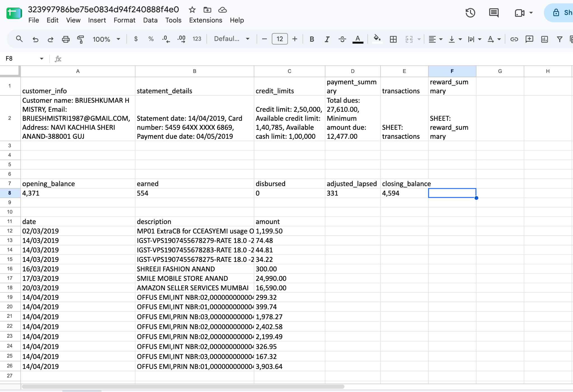
Task: Open the 100% zoom dropdown
Action: [106, 39]
